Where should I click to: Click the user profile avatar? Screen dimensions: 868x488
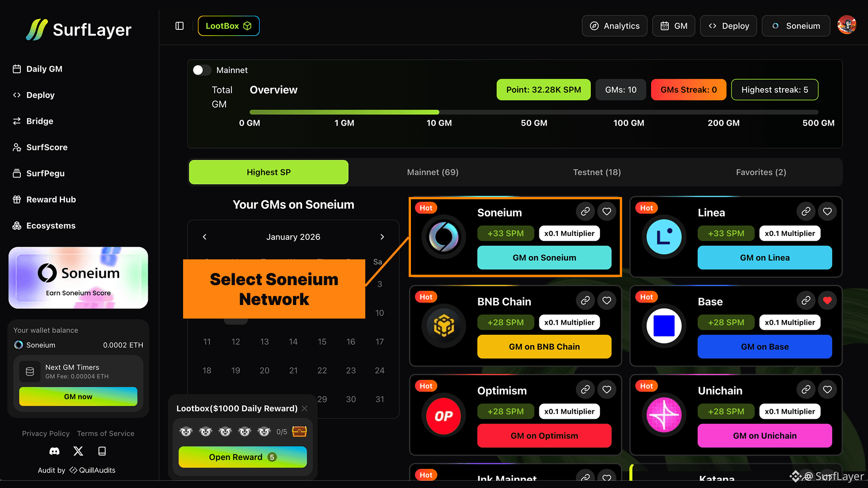[x=846, y=25]
